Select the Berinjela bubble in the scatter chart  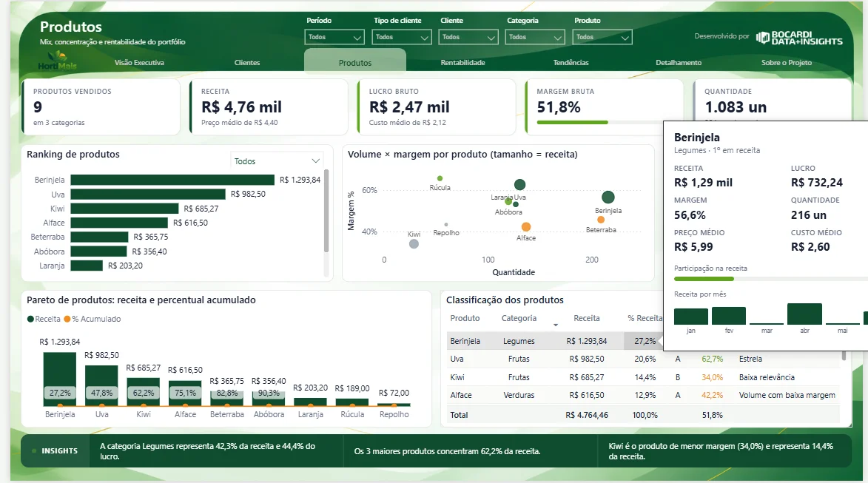(x=608, y=197)
